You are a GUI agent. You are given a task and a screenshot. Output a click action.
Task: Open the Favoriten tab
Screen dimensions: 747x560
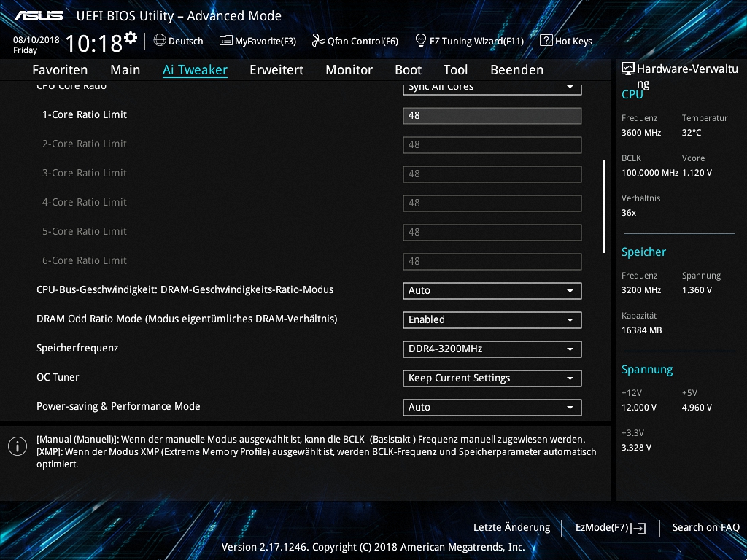coord(60,69)
